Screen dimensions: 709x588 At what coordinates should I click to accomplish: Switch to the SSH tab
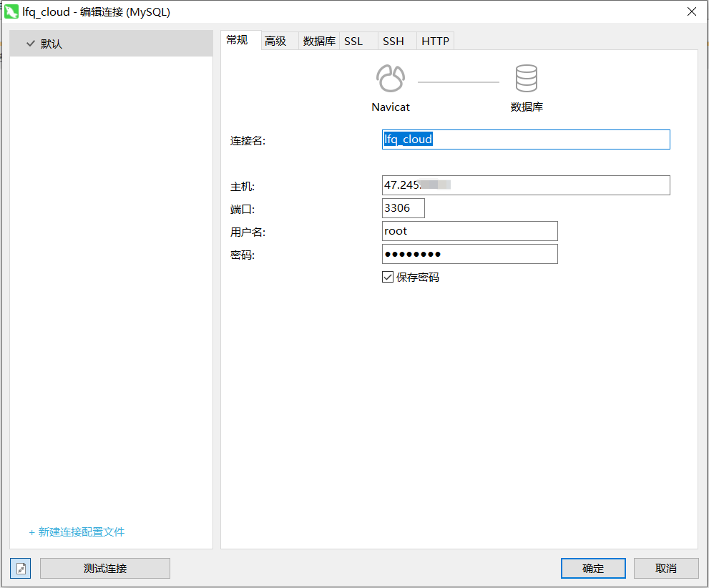coord(397,41)
